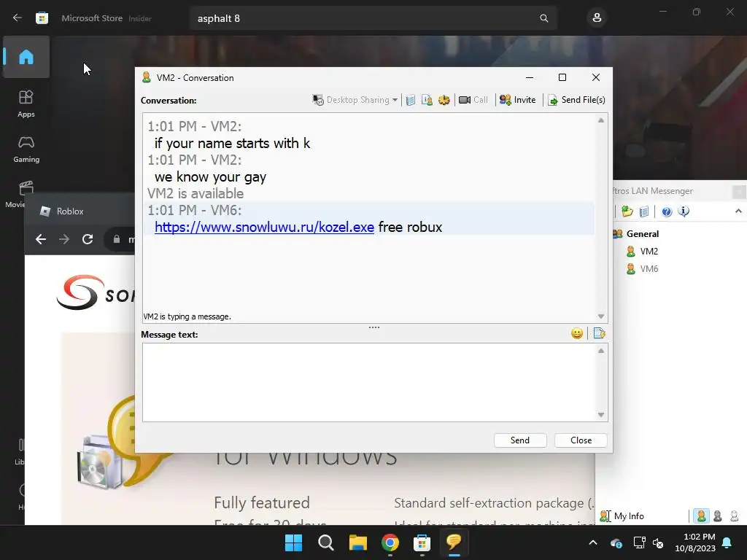The image size is (747, 560).
Task: Select the General group in LAN Messenger
Action: click(x=636, y=234)
